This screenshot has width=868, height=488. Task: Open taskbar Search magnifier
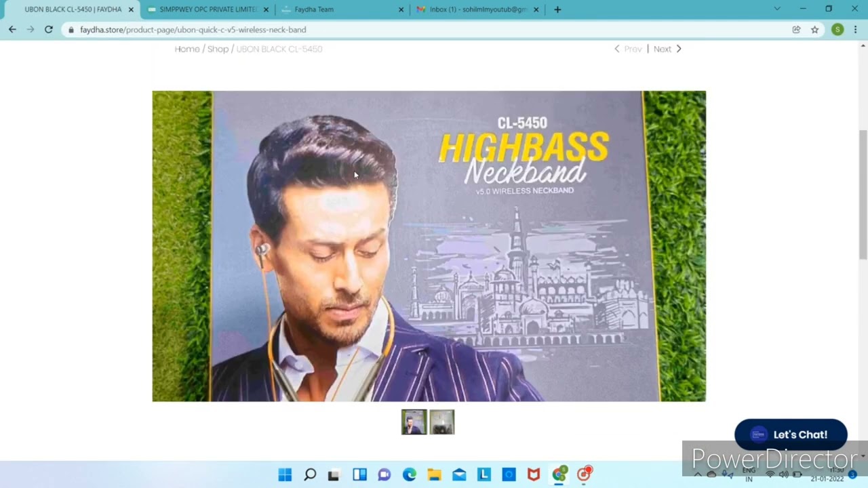click(310, 474)
